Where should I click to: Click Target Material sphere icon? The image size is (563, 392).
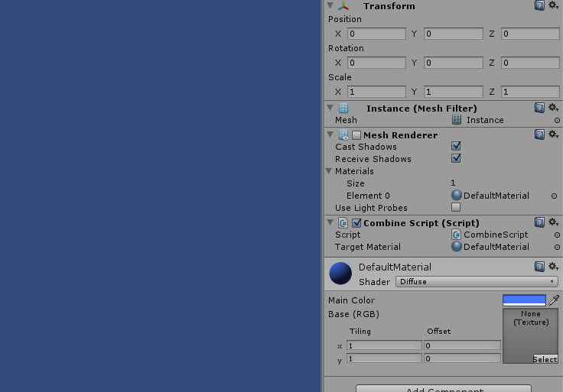tap(457, 246)
